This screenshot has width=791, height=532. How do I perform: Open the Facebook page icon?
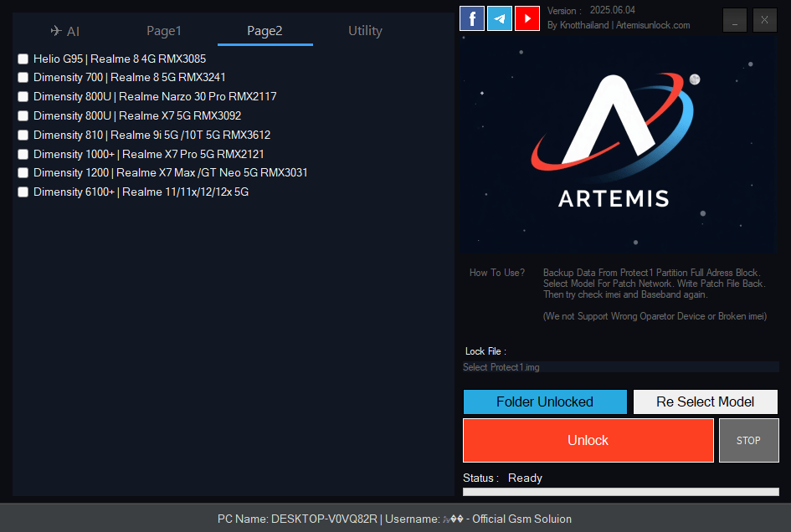(471, 18)
